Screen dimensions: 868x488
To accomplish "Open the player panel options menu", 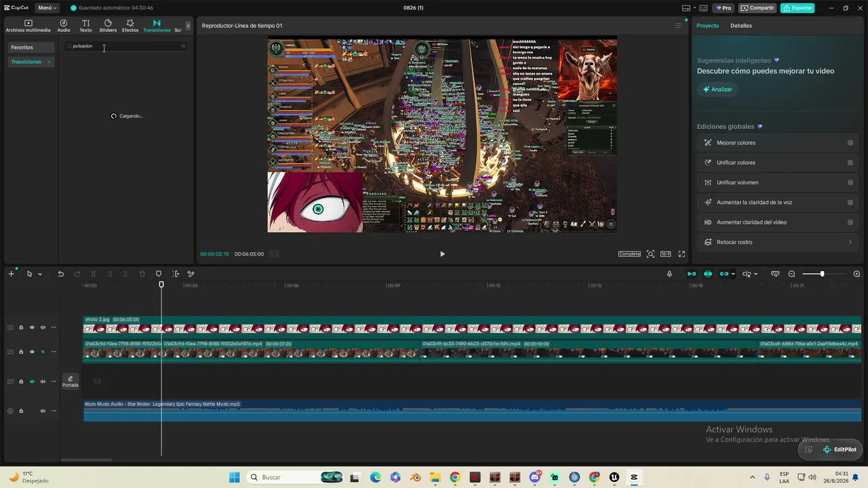I will [677, 26].
